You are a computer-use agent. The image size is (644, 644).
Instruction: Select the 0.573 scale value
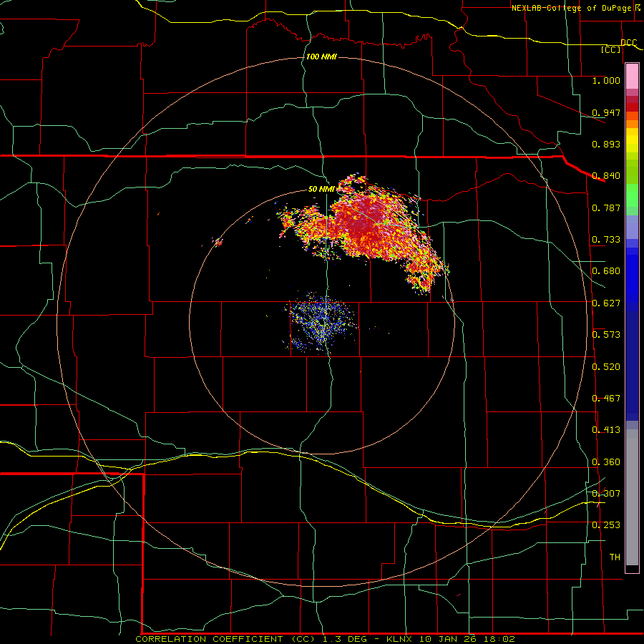tap(606, 335)
